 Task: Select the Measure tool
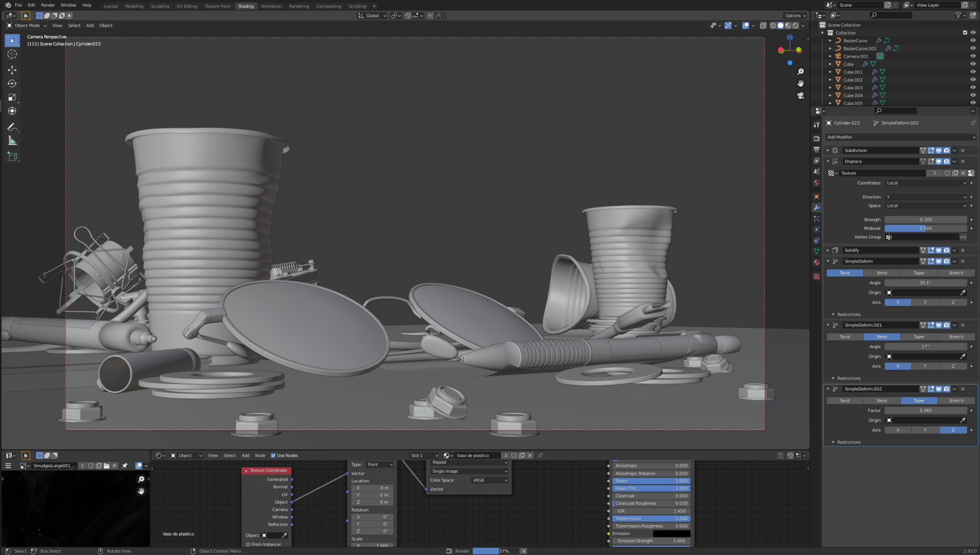tap(12, 141)
